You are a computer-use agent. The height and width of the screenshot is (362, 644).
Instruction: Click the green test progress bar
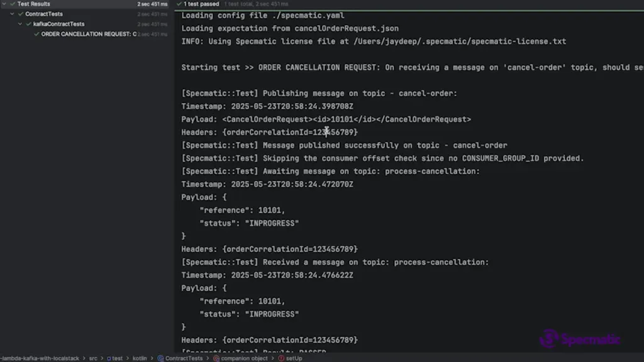point(409,9)
